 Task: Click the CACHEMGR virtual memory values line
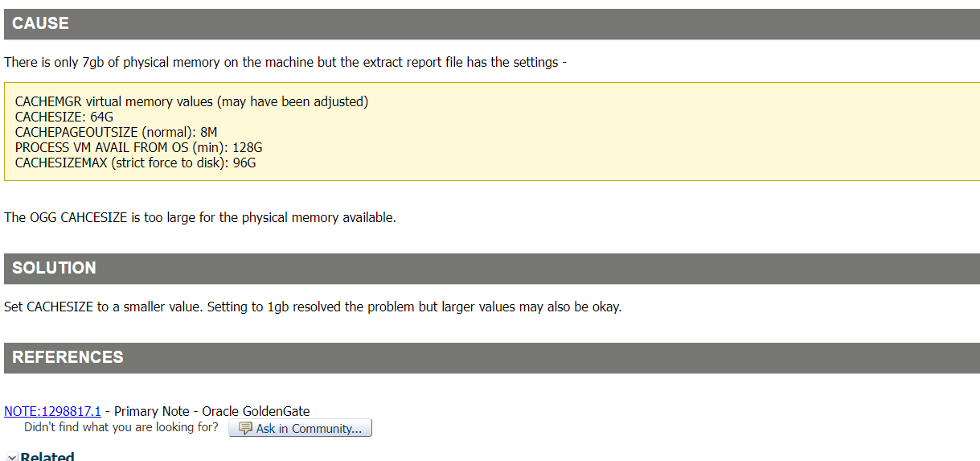(191, 101)
